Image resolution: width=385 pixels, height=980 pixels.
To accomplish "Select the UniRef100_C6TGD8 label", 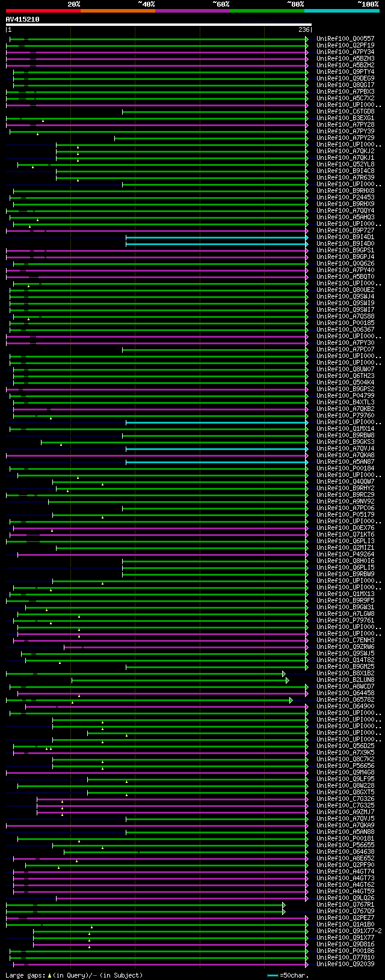I will [345, 112].
